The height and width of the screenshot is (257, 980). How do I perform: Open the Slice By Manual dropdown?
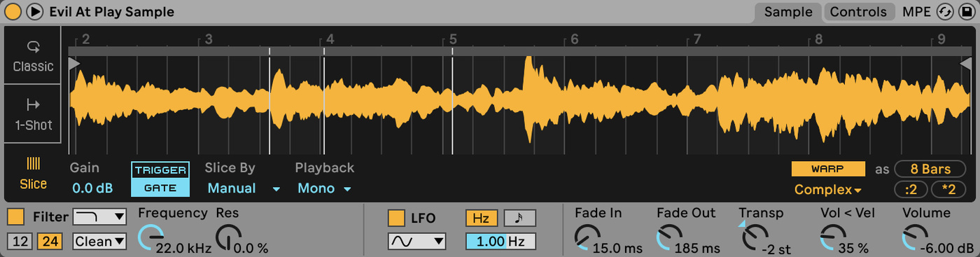coord(244,188)
